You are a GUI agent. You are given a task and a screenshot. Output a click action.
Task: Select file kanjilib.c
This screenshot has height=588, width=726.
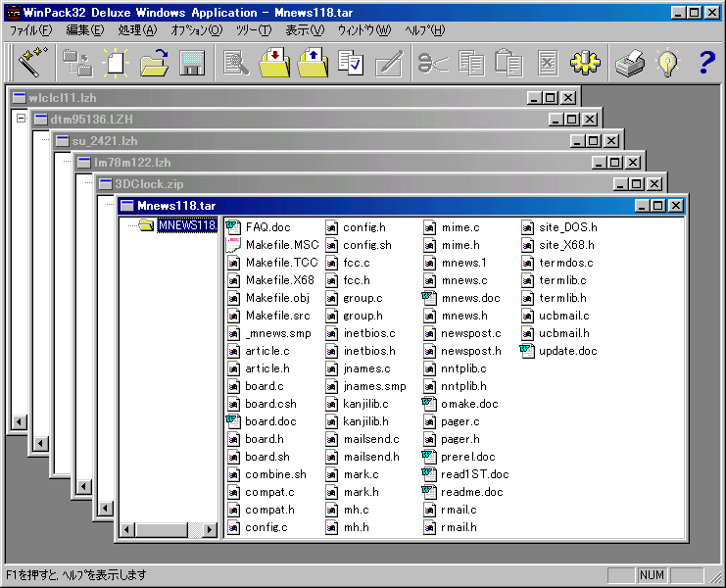[358, 404]
